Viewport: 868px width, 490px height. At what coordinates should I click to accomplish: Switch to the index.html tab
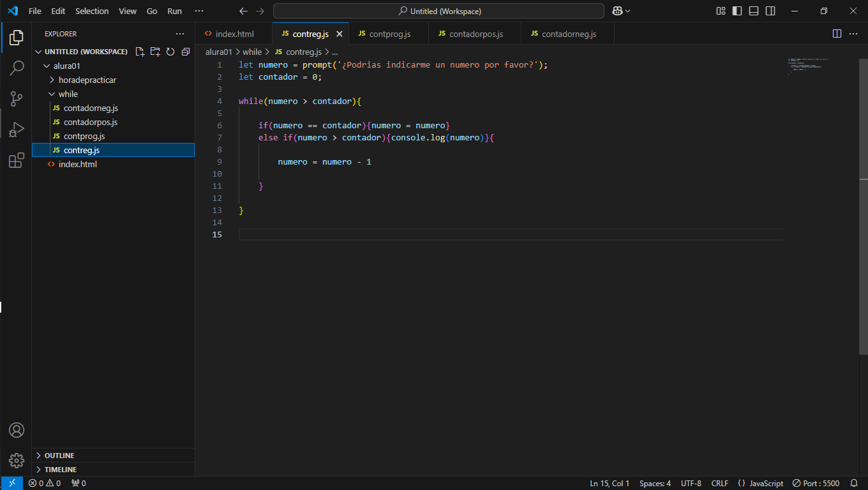coord(234,34)
